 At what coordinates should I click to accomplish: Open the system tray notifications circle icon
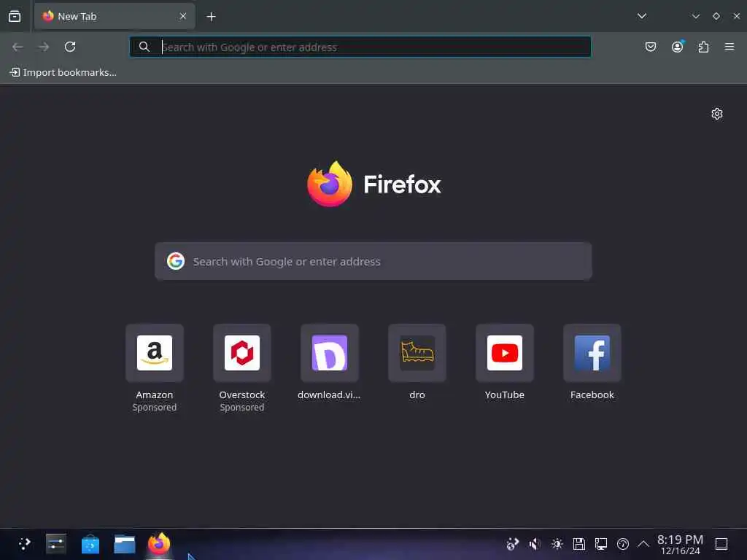[623, 544]
